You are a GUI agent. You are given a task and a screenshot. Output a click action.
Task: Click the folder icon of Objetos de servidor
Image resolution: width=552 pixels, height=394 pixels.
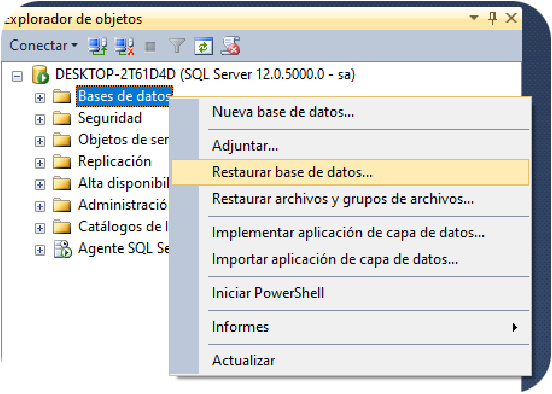pyautogui.click(x=62, y=140)
